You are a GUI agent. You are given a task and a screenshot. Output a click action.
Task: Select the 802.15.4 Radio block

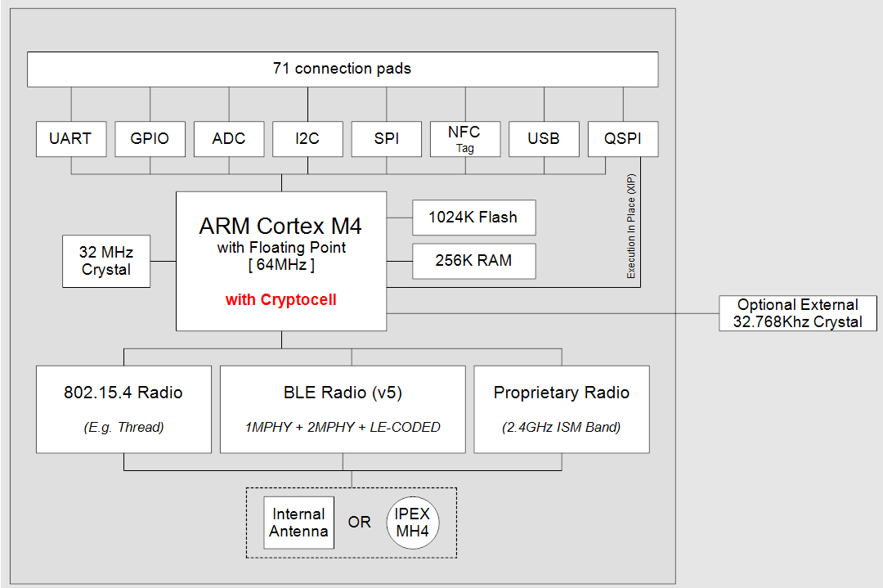(x=123, y=409)
